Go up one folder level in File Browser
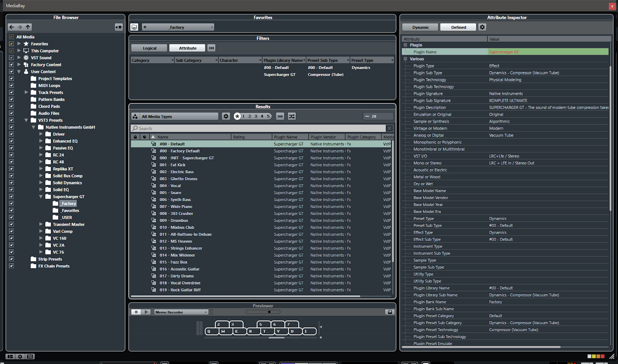Viewport: 618px width, 364px height. point(28,27)
